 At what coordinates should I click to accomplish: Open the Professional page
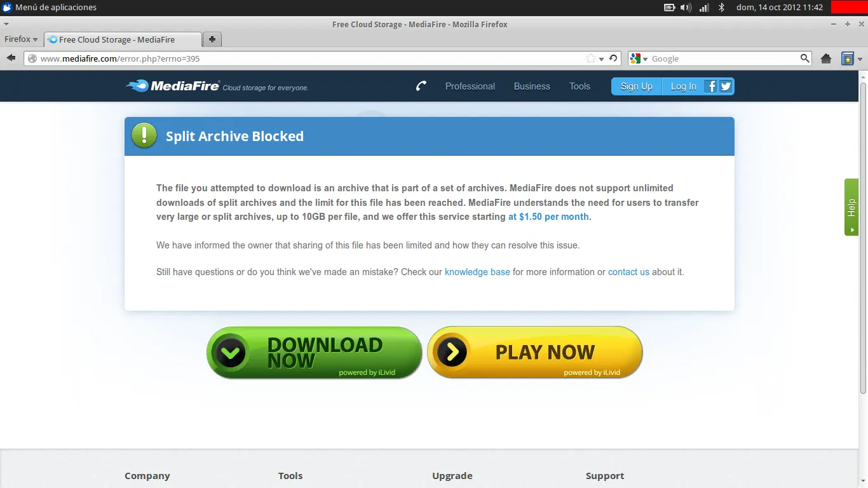point(470,86)
